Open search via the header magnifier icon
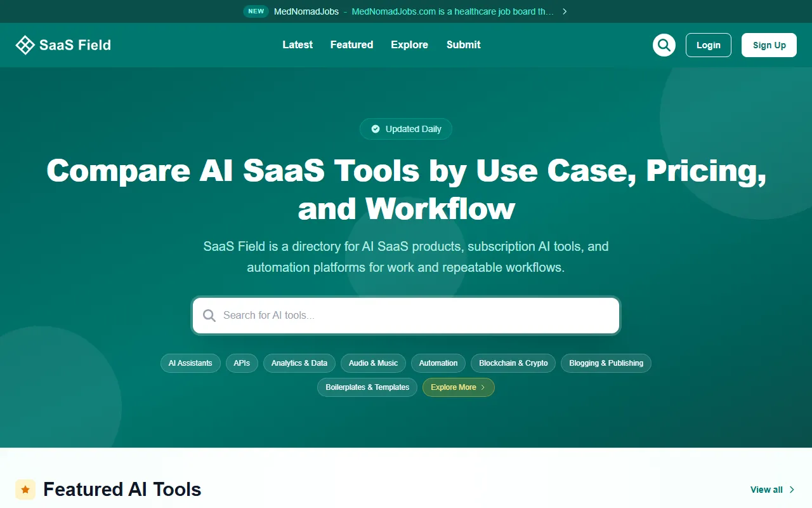This screenshot has height=508, width=812. point(664,45)
